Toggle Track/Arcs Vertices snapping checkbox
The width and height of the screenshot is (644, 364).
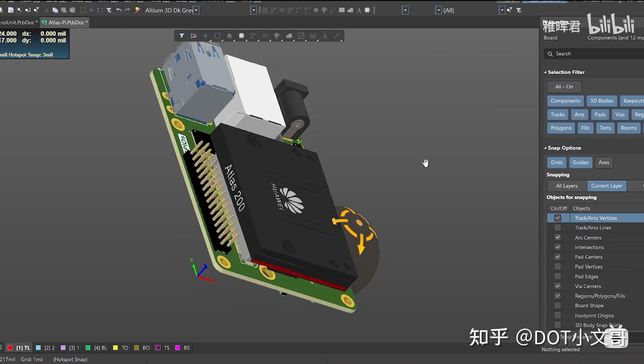557,218
